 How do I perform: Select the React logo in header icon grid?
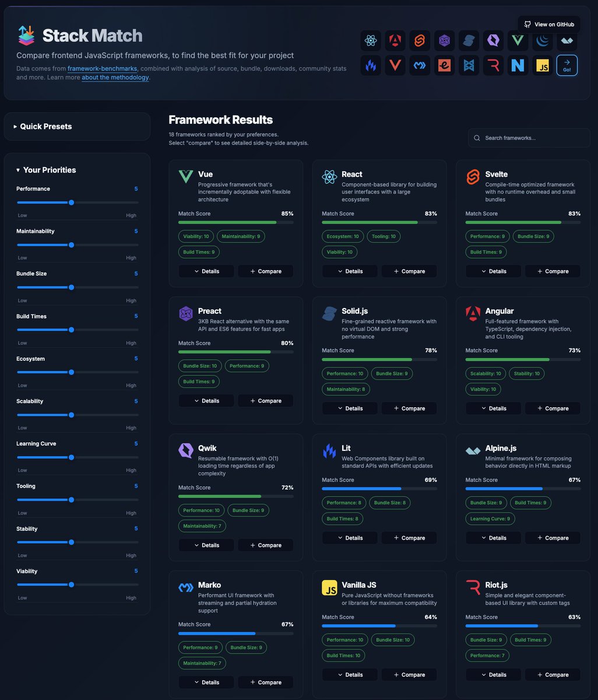point(371,40)
